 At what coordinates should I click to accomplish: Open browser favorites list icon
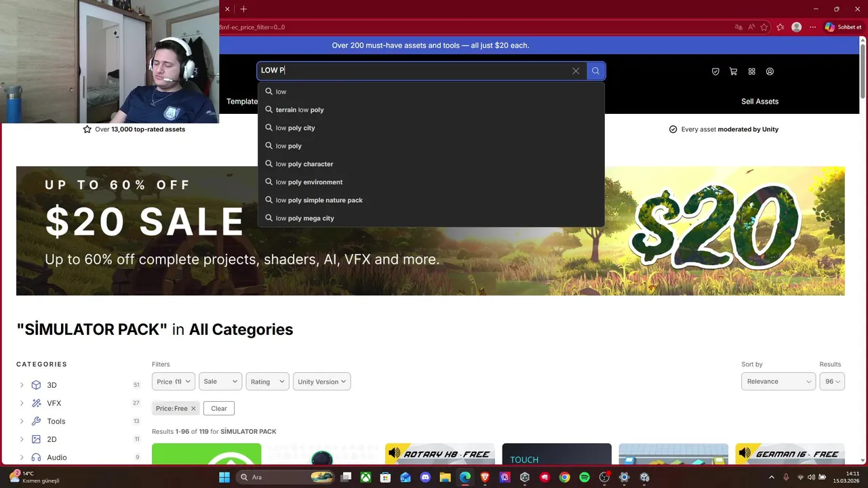(x=780, y=27)
